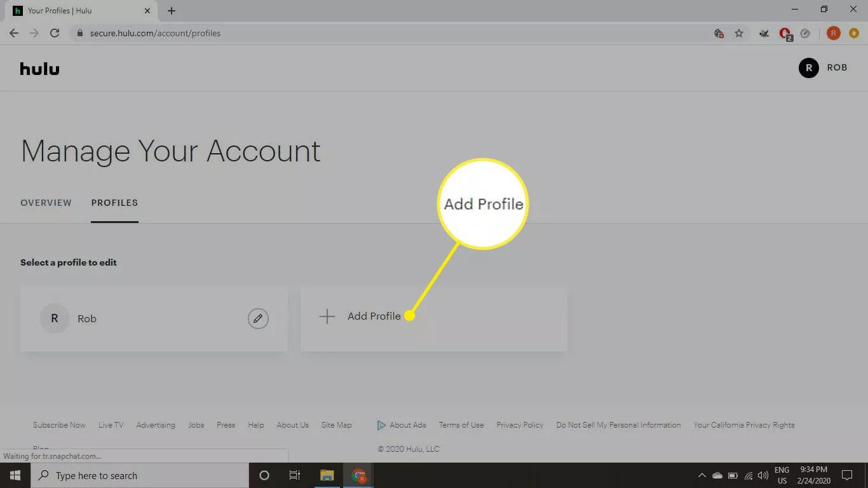Open the Site Map footer link
Image resolution: width=868 pixels, height=488 pixels.
coord(336,425)
